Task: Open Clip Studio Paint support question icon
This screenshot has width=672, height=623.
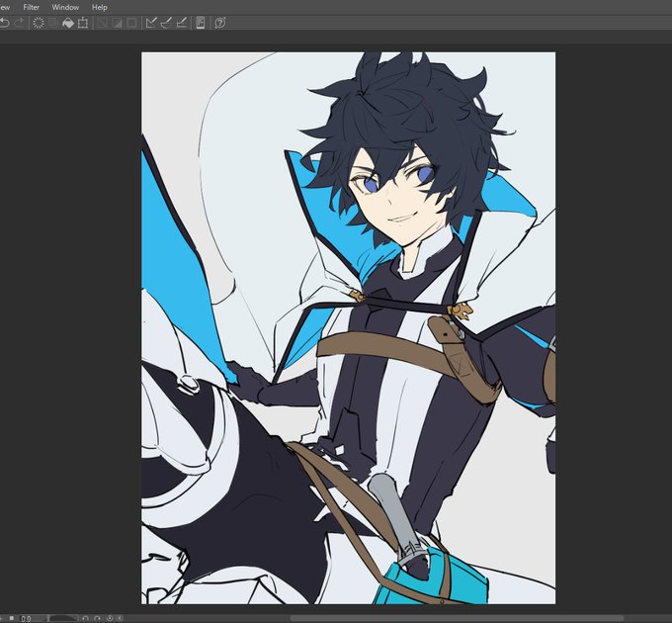Action: [x=220, y=23]
